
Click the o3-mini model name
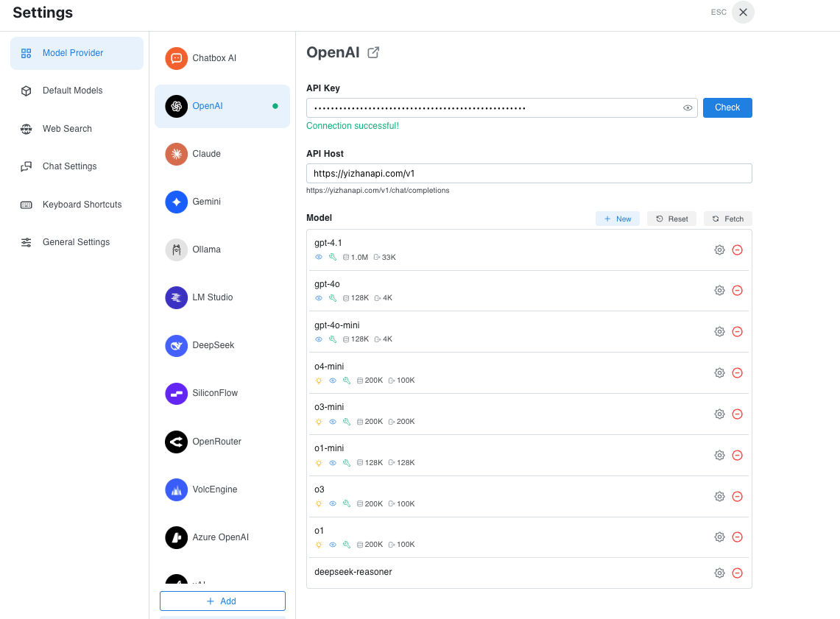tap(329, 407)
